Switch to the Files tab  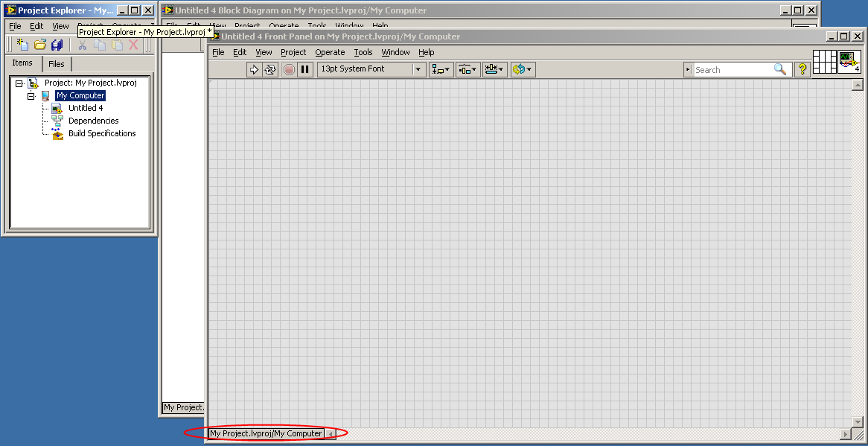(x=57, y=64)
